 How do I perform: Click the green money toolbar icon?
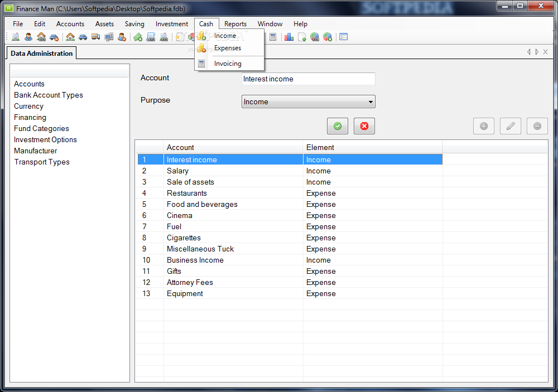137,37
